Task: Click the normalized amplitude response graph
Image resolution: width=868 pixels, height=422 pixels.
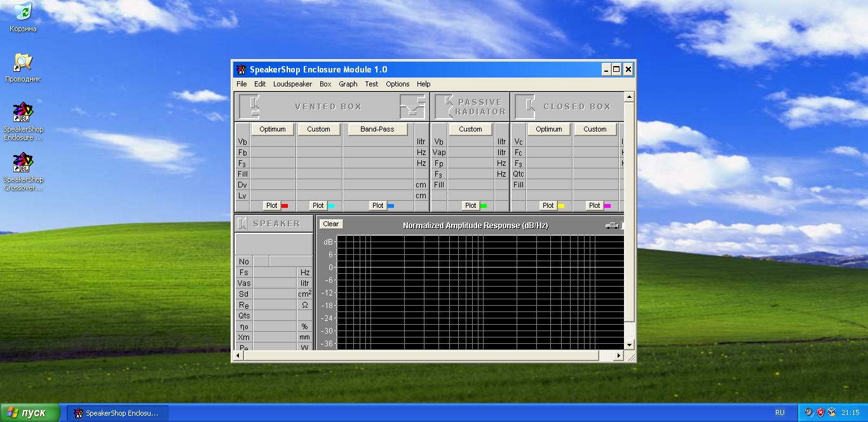Action: click(x=480, y=292)
